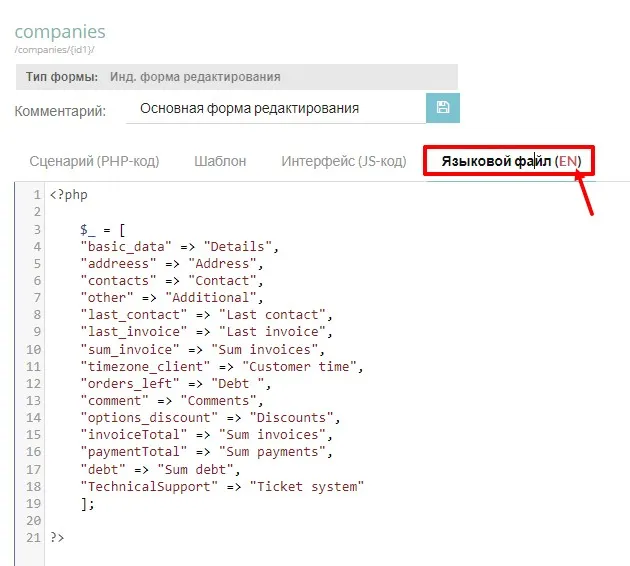Screen dimensions: 630x566
Task: Click the companies page title
Action: tap(60, 34)
